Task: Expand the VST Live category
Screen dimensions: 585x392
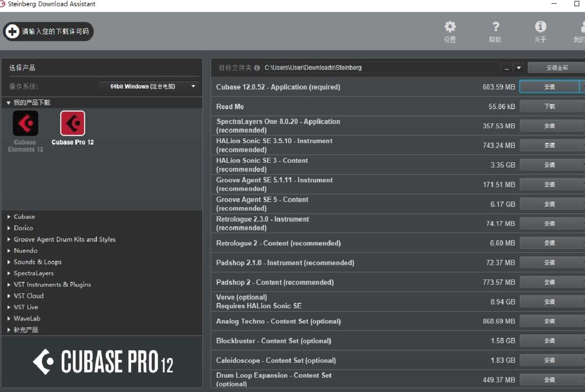Action: [9, 307]
